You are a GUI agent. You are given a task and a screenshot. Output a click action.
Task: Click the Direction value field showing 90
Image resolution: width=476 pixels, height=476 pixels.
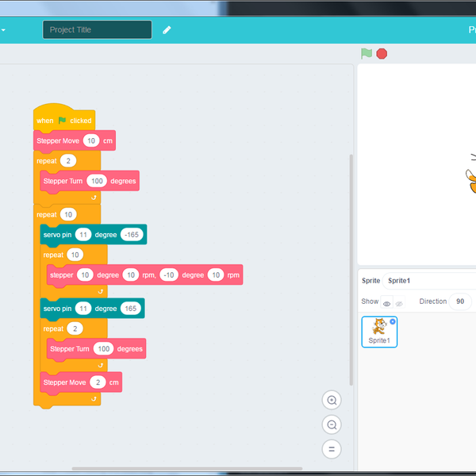460,301
